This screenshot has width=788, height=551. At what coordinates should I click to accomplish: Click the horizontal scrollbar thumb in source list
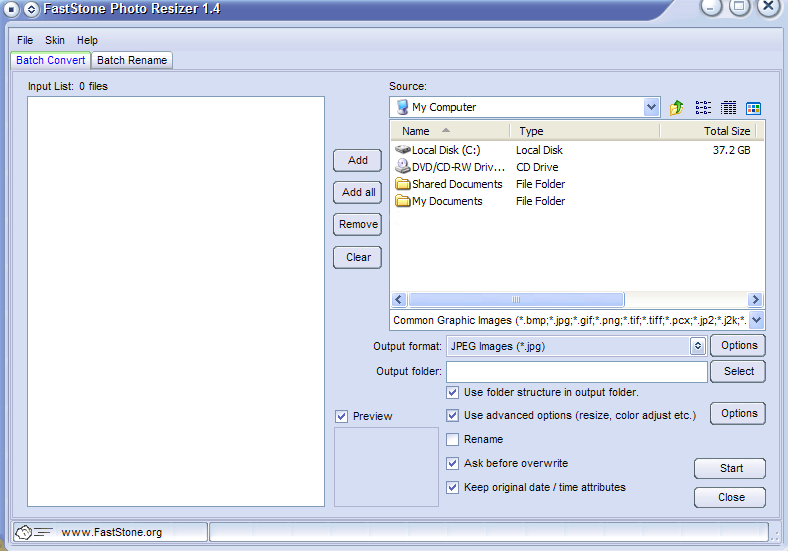pyautogui.click(x=516, y=300)
